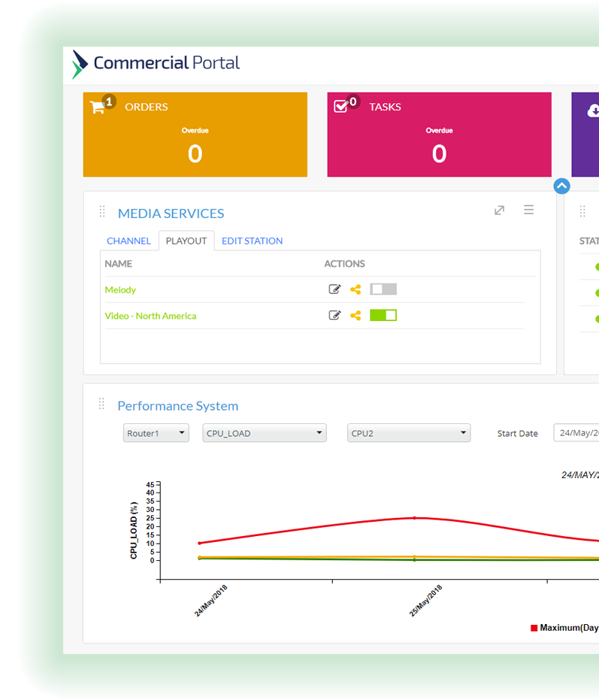
Task: Click the drag handle of the right-side panel
Action: (x=582, y=211)
